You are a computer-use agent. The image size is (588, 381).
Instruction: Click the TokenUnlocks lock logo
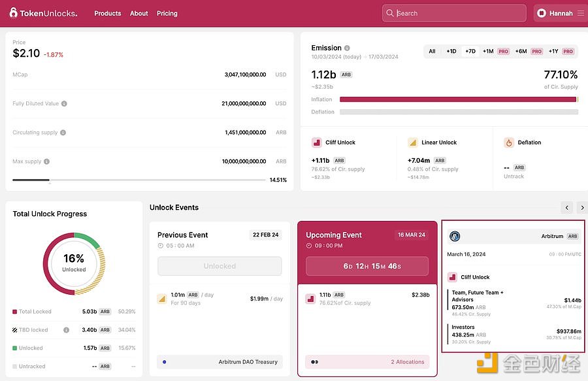click(x=14, y=13)
